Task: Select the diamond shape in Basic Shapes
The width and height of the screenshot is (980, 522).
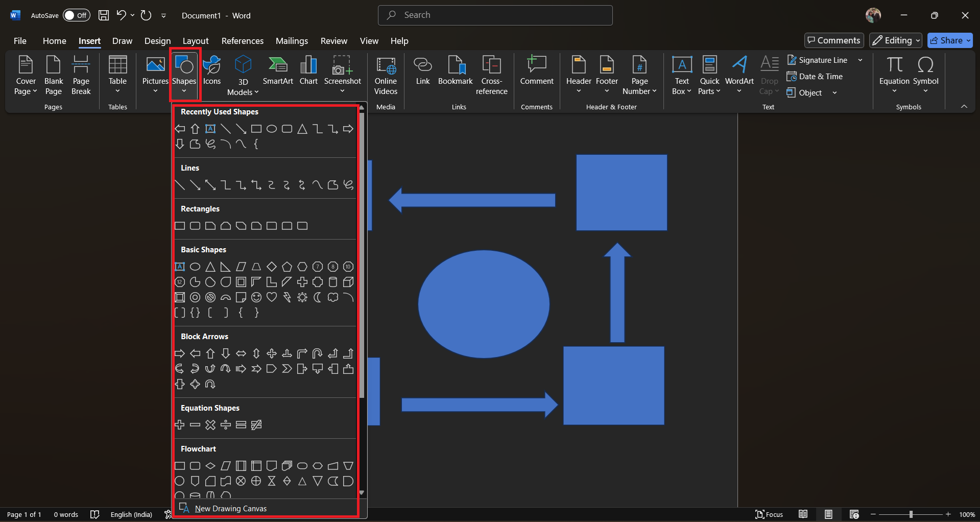Action: pyautogui.click(x=272, y=267)
